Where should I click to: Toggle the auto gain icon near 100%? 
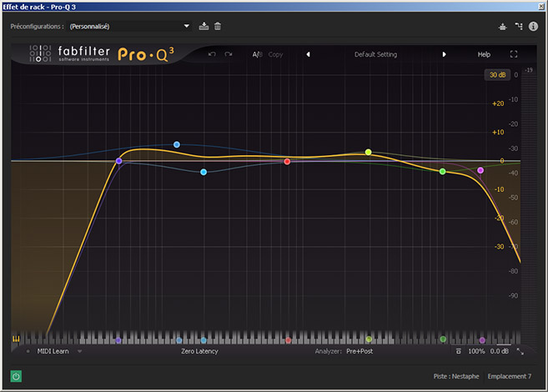(458, 351)
